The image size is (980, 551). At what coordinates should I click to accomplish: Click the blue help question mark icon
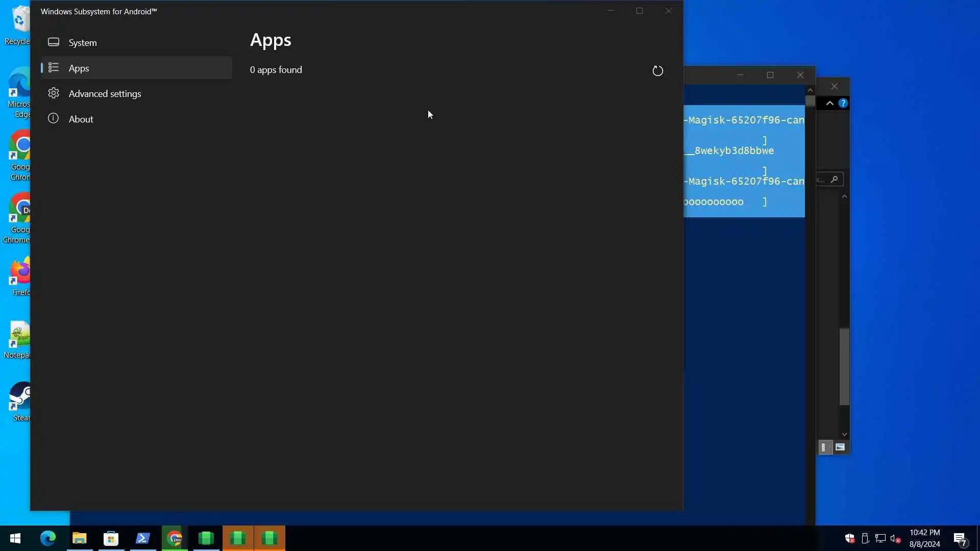(x=843, y=103)
